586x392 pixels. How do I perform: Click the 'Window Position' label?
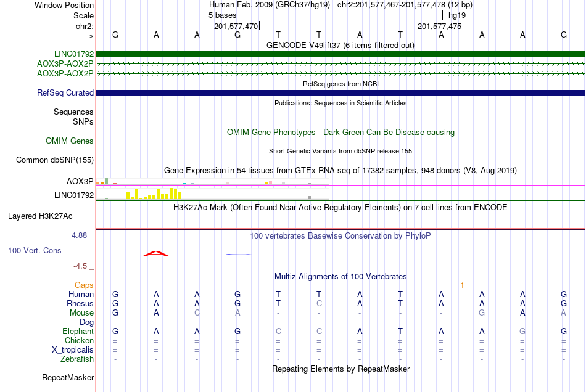coord(64,5)
